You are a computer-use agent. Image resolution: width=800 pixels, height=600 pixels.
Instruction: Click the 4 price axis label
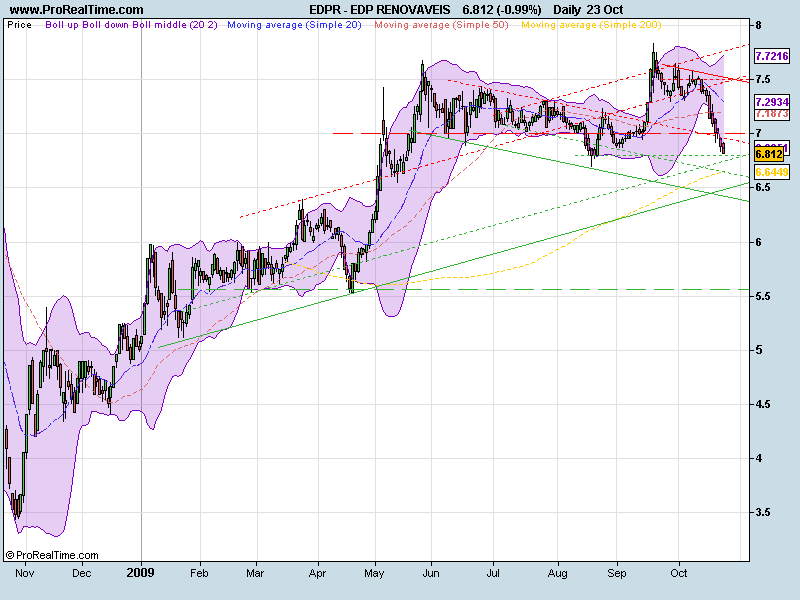pos(759,458)
